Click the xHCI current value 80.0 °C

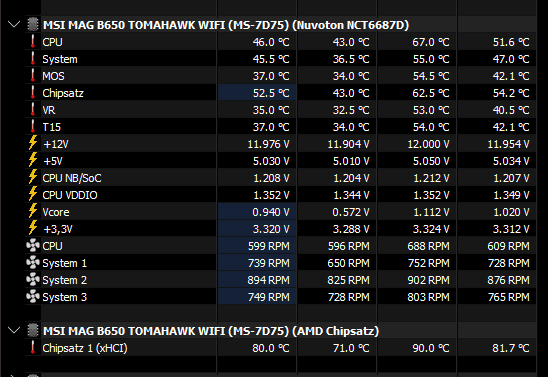pos(271,348)
